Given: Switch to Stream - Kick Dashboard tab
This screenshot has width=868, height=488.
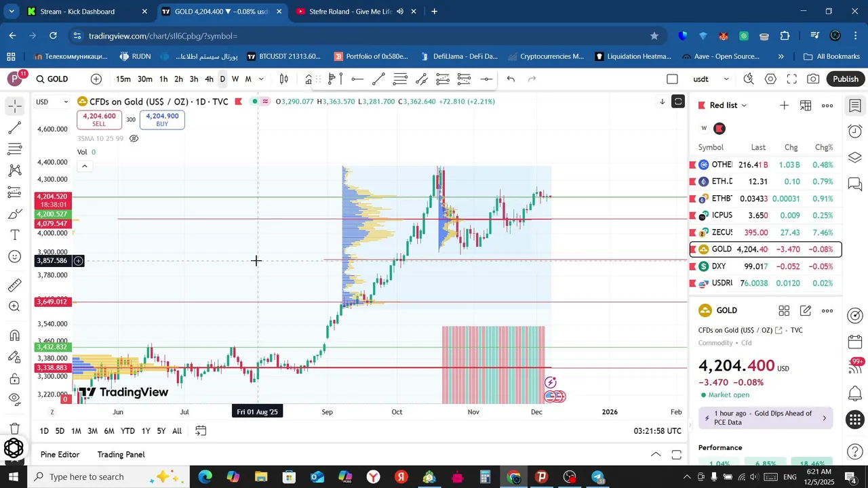Looking at the screenshot, I should [87, 12].
